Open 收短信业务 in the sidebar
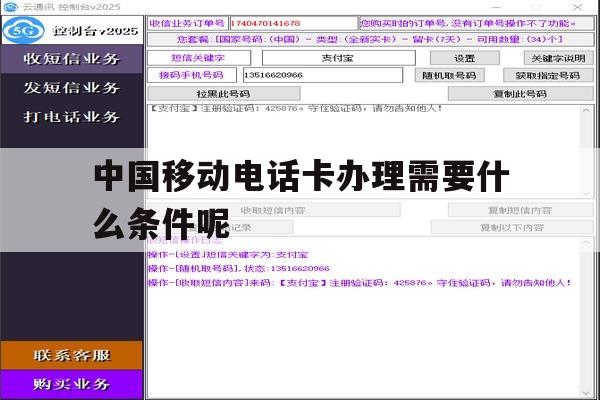 coord(72,59)
